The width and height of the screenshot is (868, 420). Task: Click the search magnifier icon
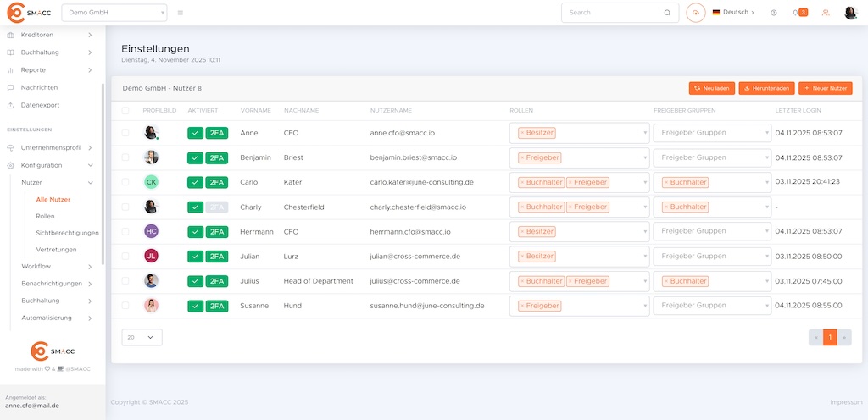coord(667,13)
